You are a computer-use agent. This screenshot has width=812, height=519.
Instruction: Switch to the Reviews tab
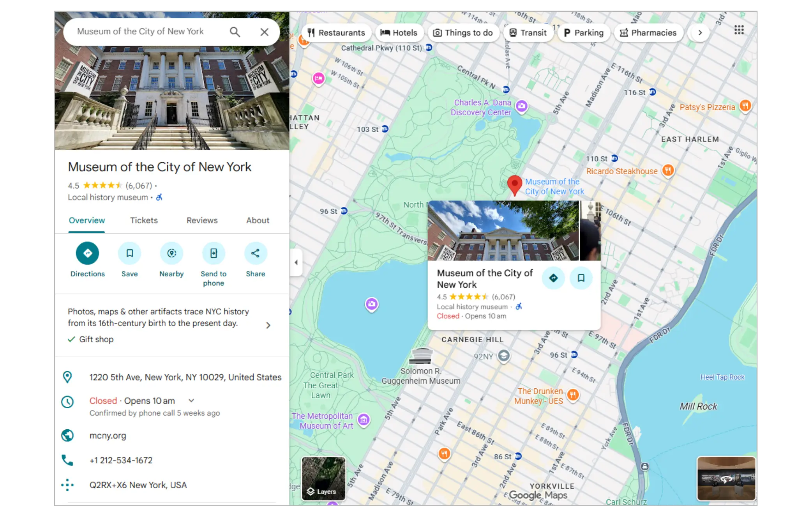pyautogui.click(x=202, y=220)
